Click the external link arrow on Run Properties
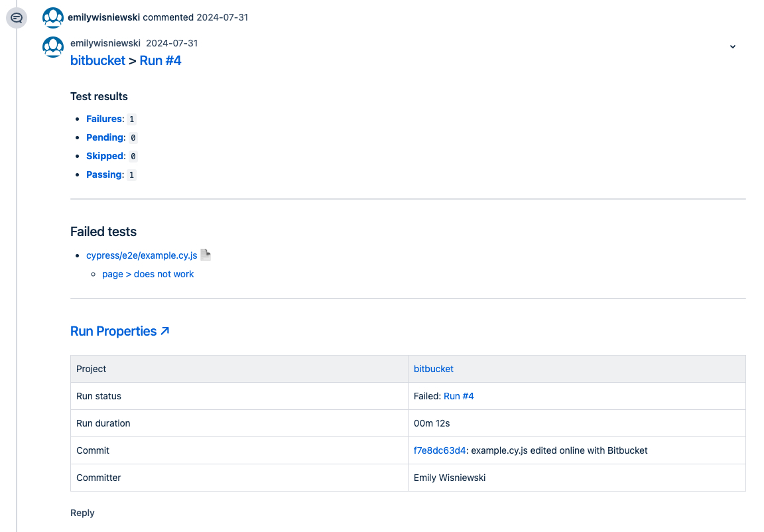Screen dimensions: 764x532 (x=166, y=330)
